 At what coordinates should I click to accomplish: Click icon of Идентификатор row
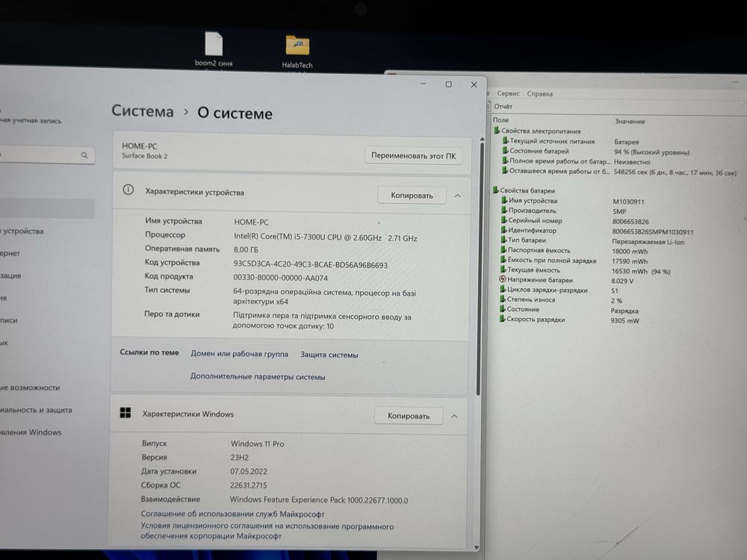coord(504,230)
